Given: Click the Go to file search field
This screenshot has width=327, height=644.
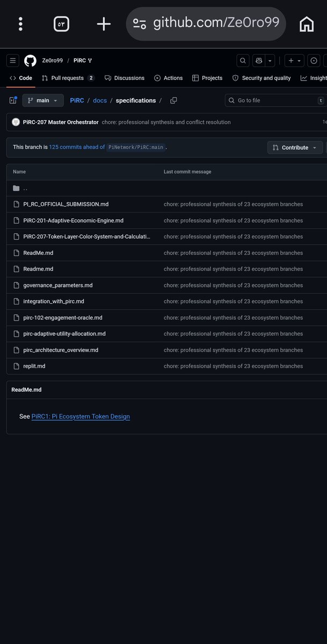Looking at the screenshot, I should (x=275, y=100).
